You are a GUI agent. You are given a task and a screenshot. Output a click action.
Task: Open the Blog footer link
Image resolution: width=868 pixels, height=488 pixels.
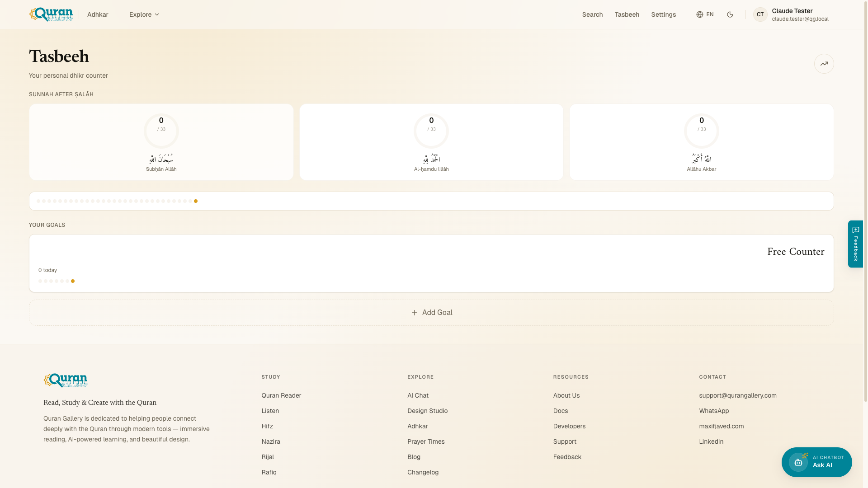[x=414, y=457]
